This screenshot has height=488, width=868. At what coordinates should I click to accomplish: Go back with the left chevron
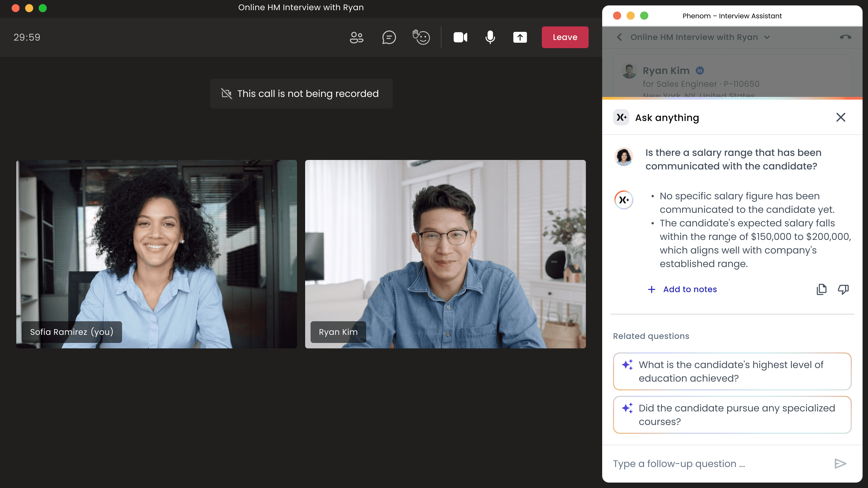pos(619,37)
